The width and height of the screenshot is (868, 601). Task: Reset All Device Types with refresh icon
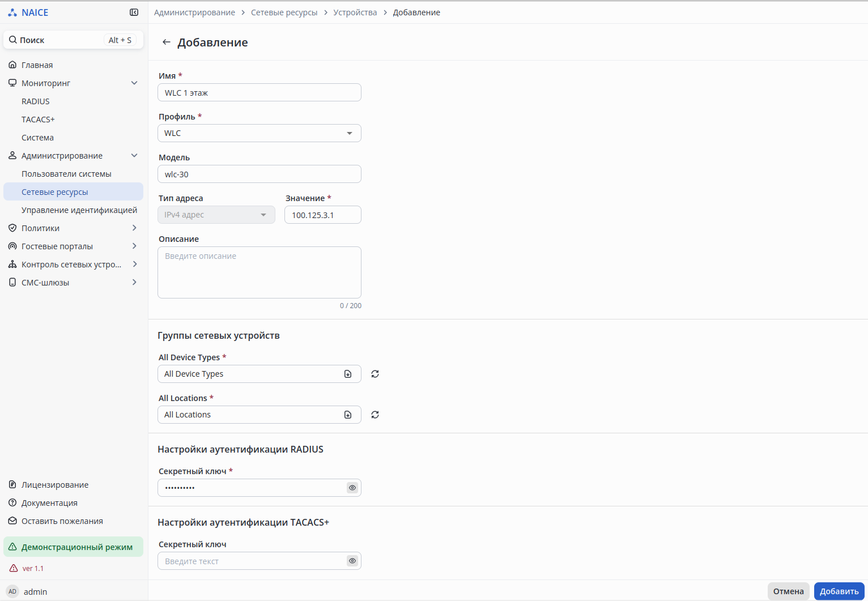[x=375, y=374]
